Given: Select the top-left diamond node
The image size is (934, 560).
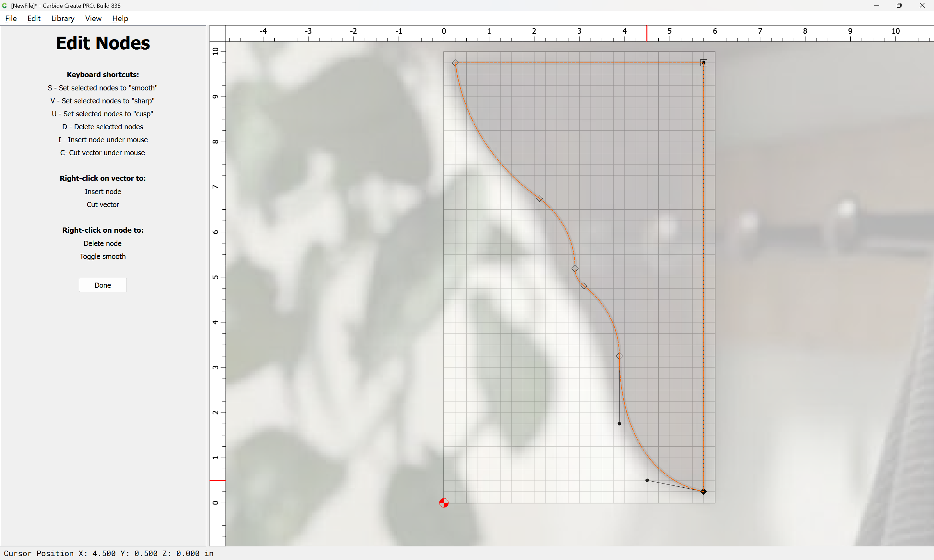Looking at the screenshot, I should tap(455, 63).
